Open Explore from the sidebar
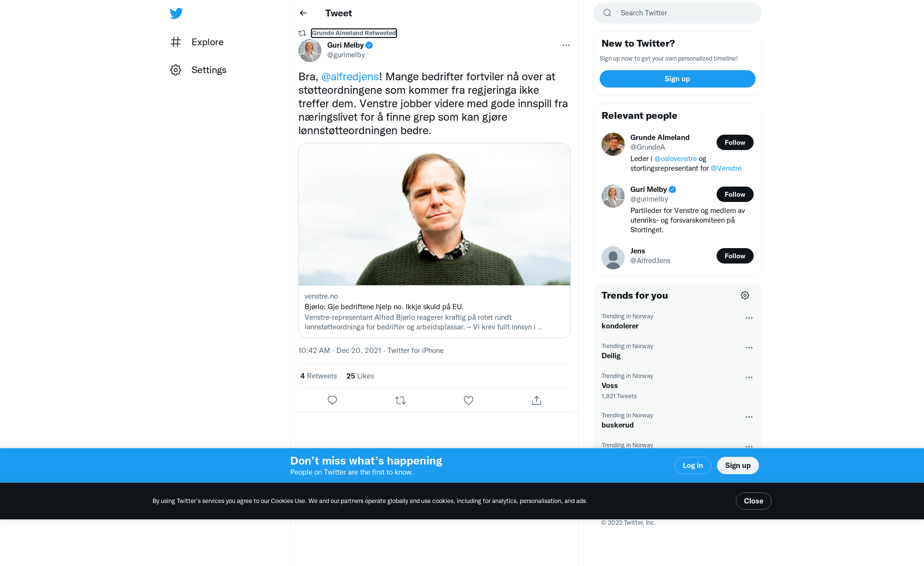The width and height of the screenshot is (924, 566). pos(197,42)
